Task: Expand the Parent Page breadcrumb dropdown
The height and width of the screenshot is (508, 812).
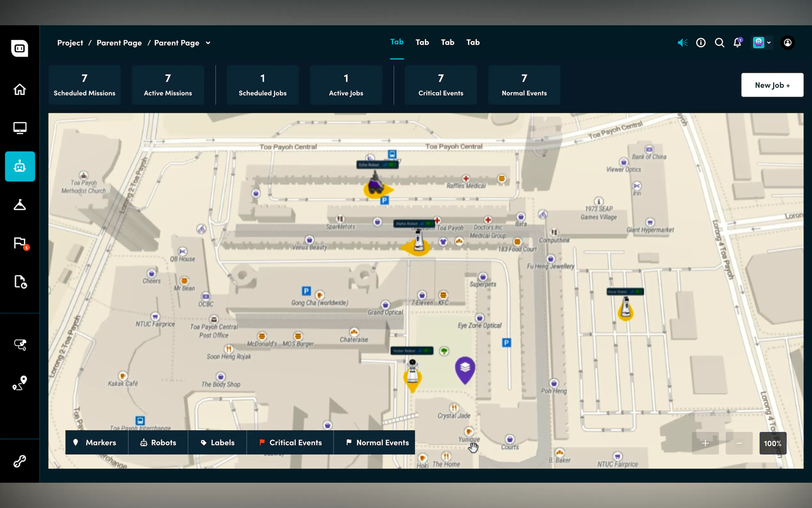Action: pos(208,43)
